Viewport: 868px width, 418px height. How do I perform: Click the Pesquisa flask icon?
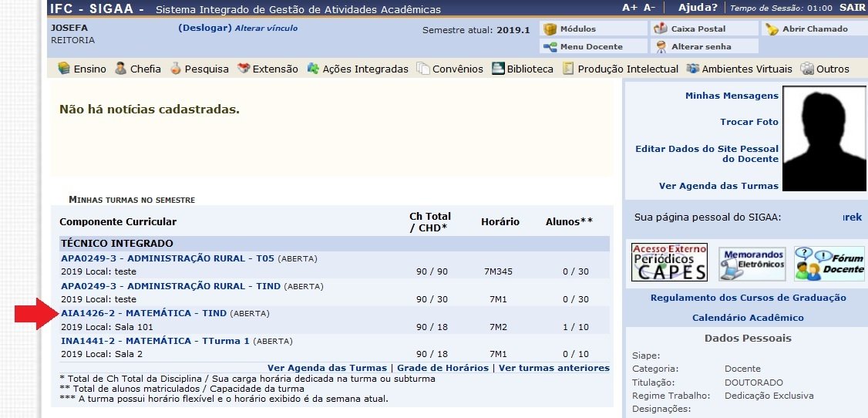[x=176, y=69]
